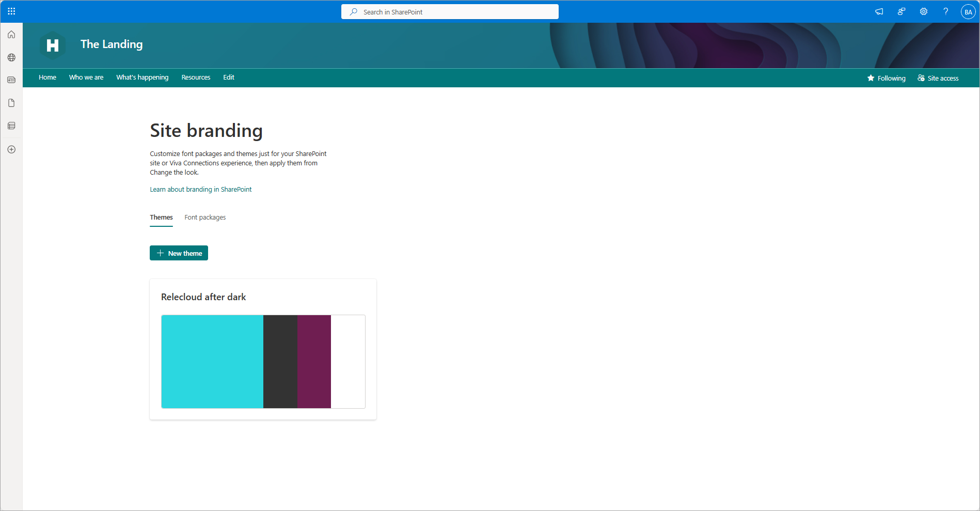Image resolution: width=980 pixels, height=511 pixels.
Task: Open Site access label
Action: click(943, 78)
